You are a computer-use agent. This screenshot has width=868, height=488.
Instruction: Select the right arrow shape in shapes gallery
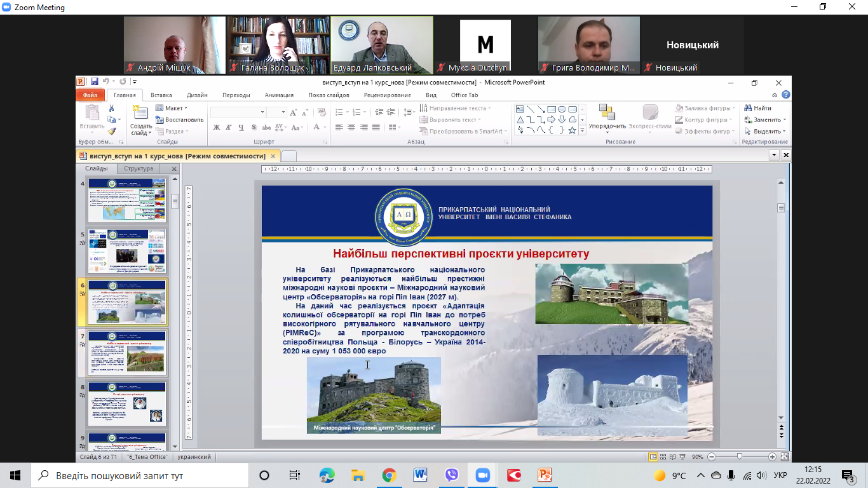(x=551, y=119)
